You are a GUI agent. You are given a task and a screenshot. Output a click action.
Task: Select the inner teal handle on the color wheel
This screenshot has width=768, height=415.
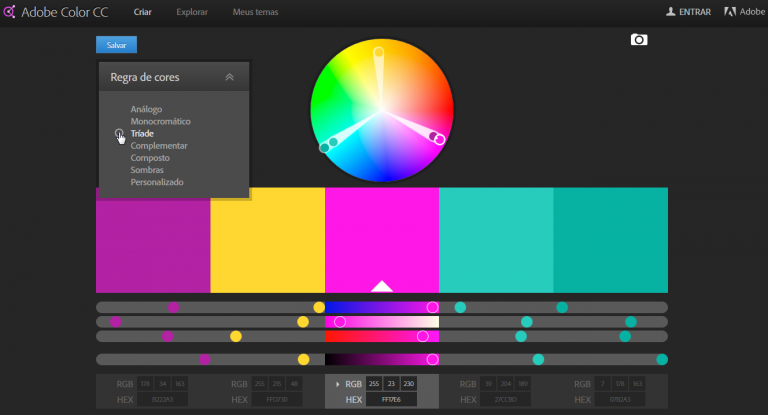pos(333,142)
